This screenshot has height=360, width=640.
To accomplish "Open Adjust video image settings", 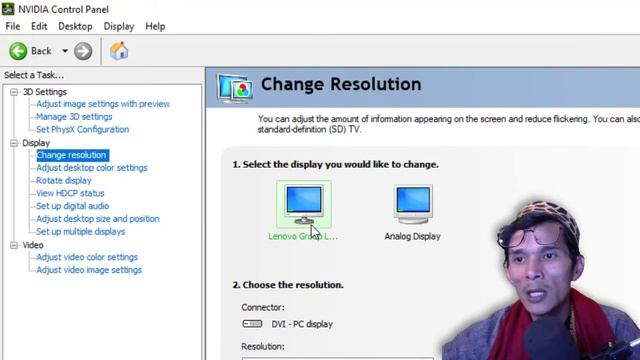I will (89, 270).
